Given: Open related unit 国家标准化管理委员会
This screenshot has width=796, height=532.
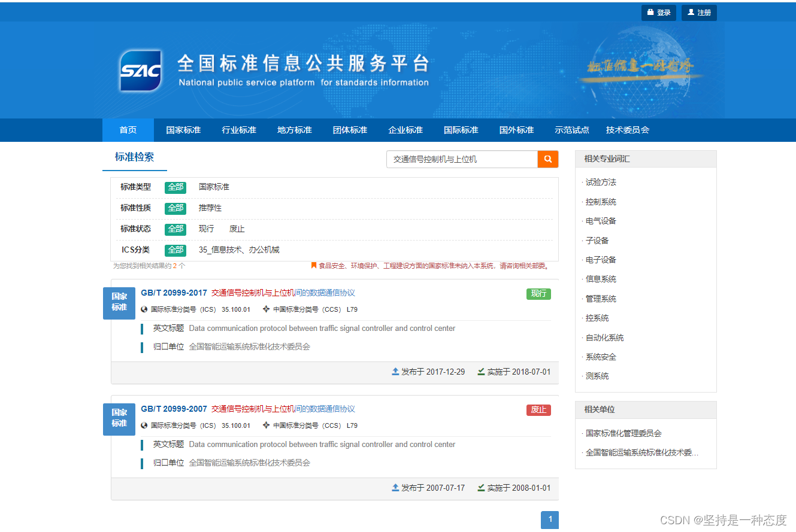Looking at the screenshot, I should (624, 434).
